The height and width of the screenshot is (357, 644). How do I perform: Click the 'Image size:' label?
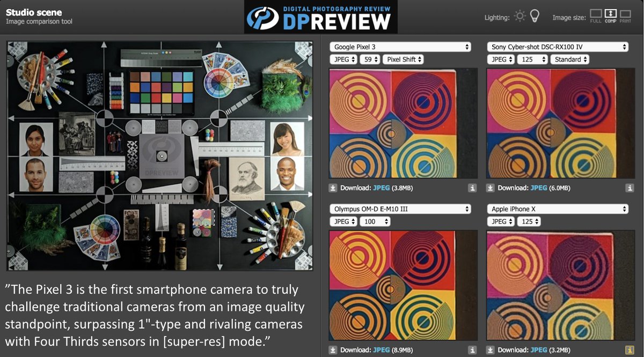tap(569, 18)
